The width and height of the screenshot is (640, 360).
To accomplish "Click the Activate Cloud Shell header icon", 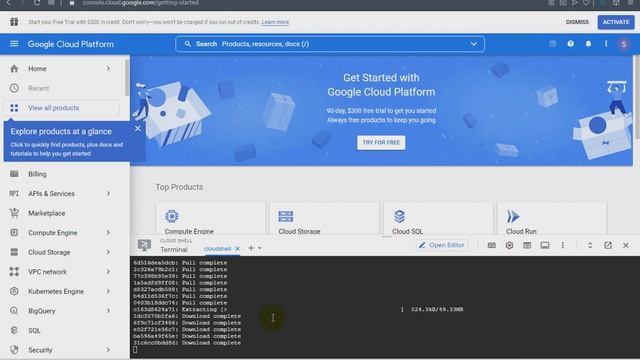I will (x=552, y=44).
